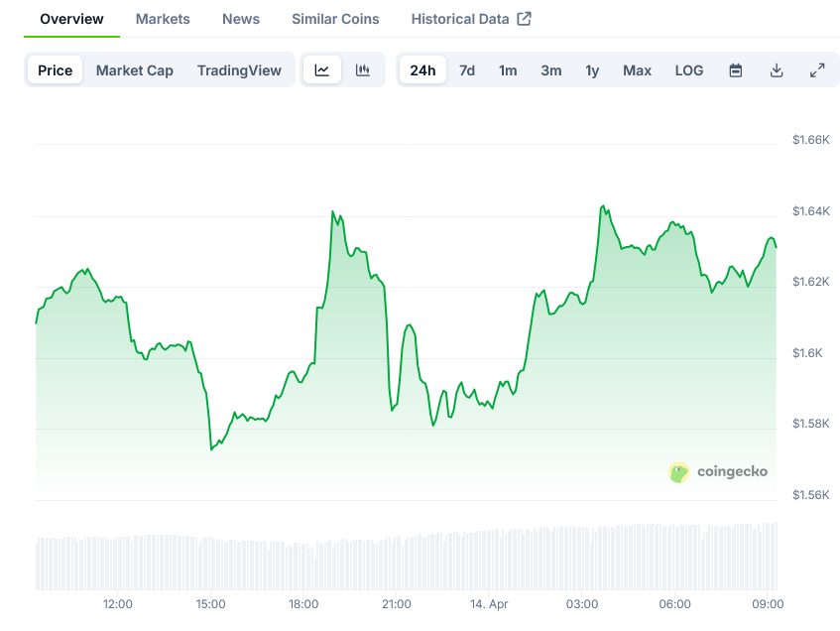
Task: Switch to candlestick chart view
Action: click(363, 70)
